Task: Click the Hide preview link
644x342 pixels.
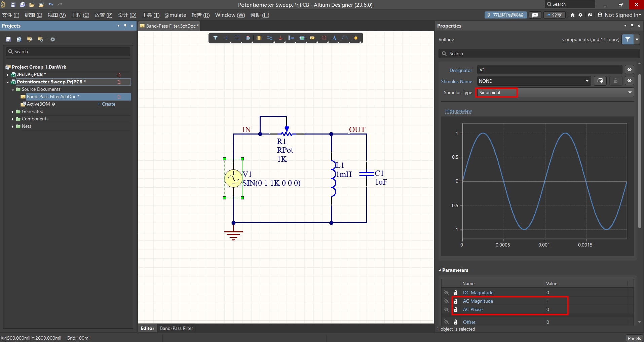Action: point(458,111)
